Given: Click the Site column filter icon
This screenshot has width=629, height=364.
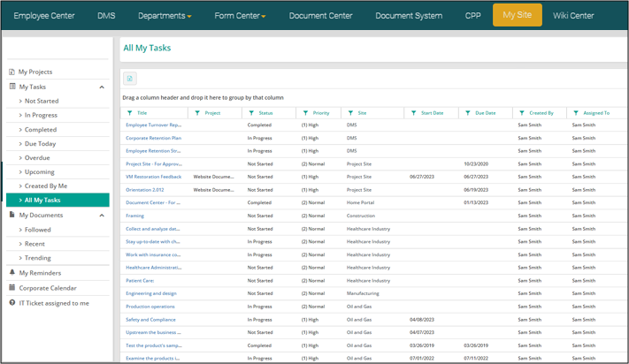Looking at the screenshot, I should [351, 113].
